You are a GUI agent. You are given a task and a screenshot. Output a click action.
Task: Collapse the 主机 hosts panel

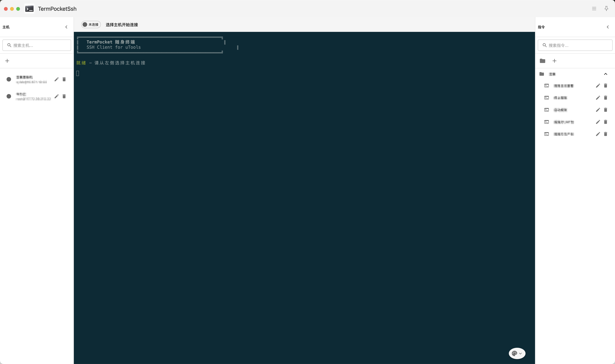[x=66, y=27]
